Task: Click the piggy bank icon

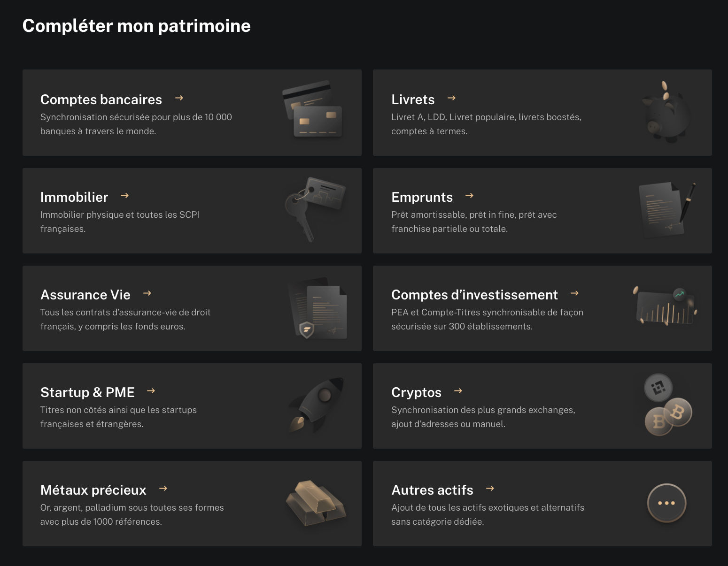Action: click(667, 113)
